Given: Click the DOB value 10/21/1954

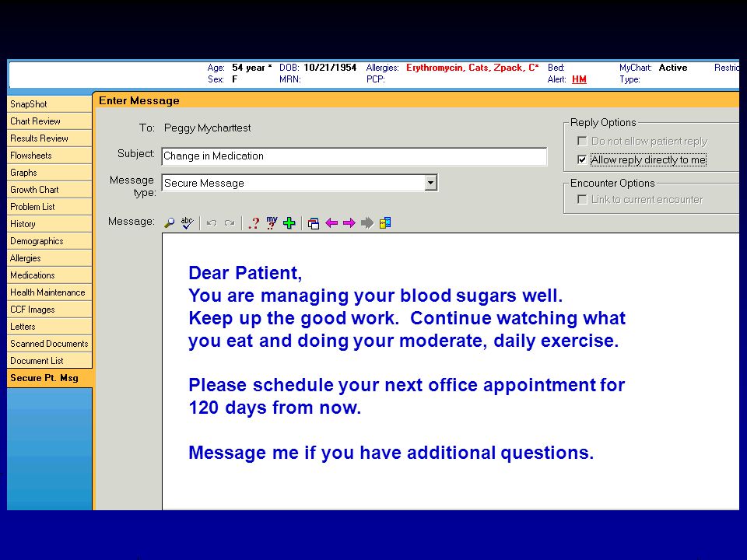Looking at the screenshot, I should [330, 68].
